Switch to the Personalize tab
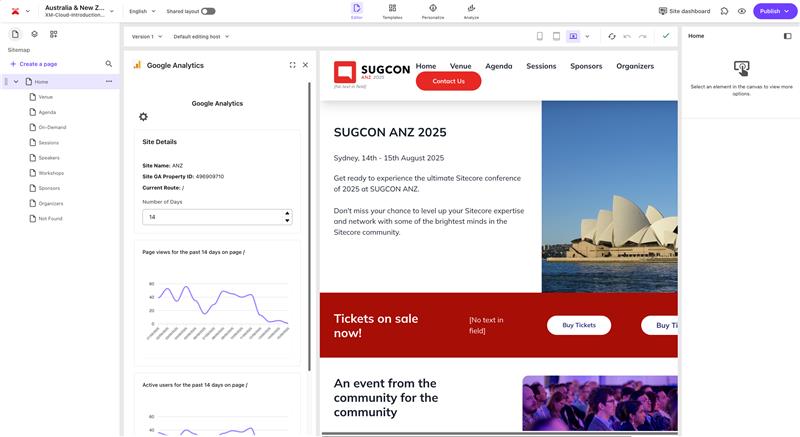Viewport: 800px width, 437px height. coord(433,11)
